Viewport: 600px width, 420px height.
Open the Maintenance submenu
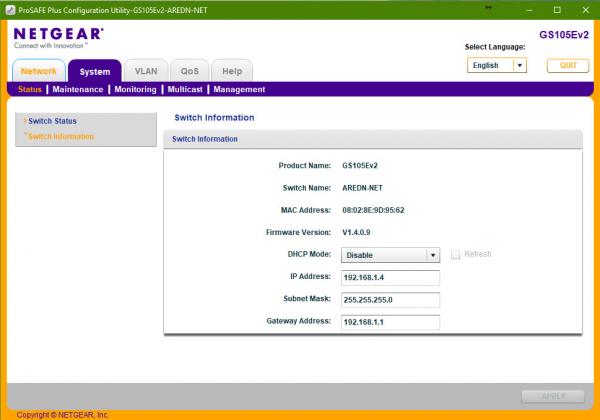[x=78, y=90]
